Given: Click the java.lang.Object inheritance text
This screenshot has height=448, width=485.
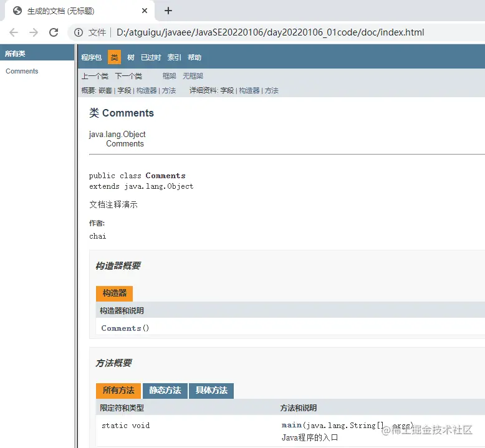Looking at the screenshot, I should point(117,134).
